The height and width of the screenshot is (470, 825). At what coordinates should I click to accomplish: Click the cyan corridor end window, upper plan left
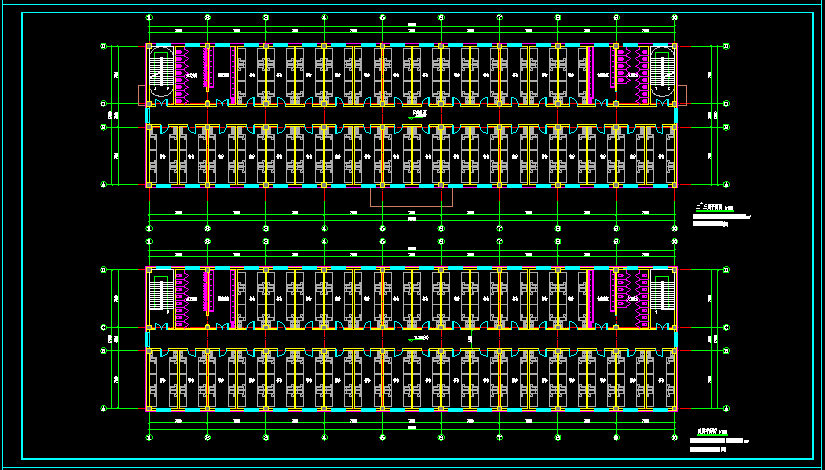148,115
